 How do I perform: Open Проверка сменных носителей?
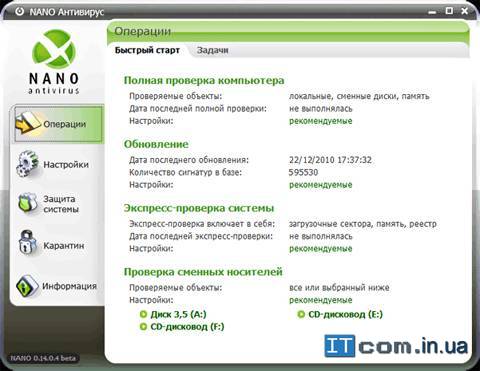[203, 272]
